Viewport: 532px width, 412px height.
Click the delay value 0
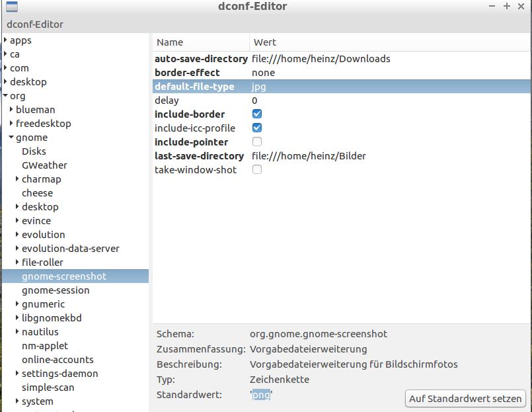[254, 101]
